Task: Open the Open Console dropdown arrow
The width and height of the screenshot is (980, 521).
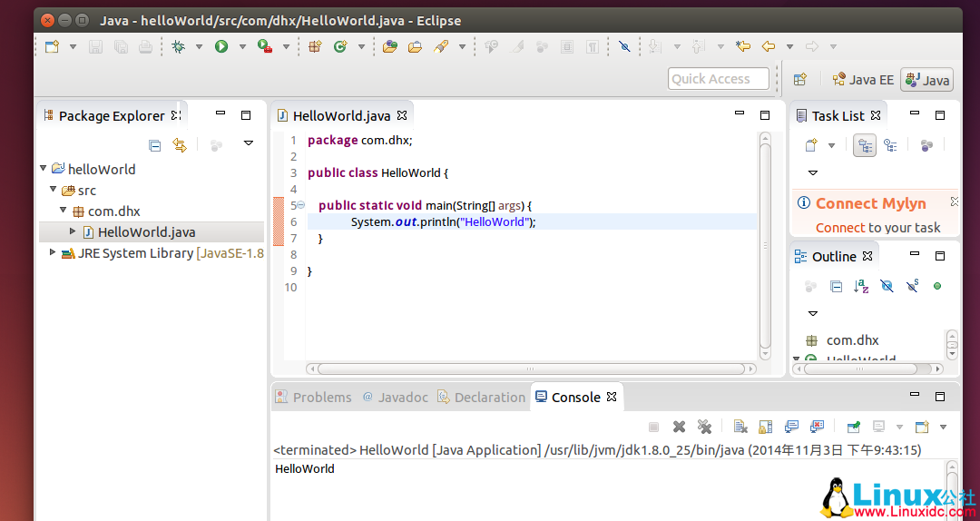Action: pos(943,428)
